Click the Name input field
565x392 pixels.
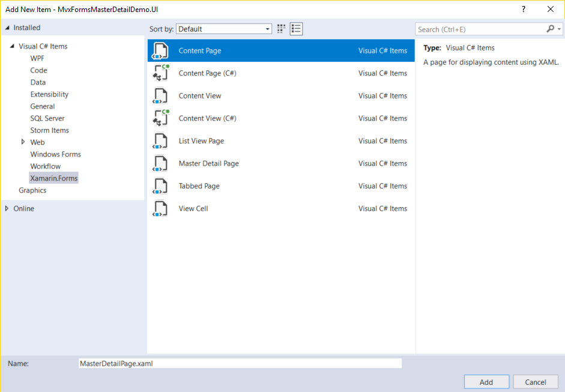(239, 363)
